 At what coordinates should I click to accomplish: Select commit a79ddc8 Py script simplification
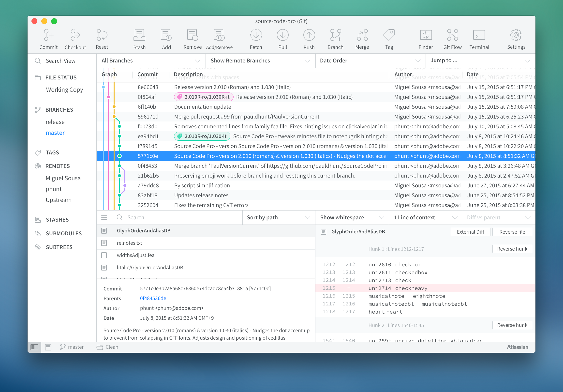[x=316, y=185]
